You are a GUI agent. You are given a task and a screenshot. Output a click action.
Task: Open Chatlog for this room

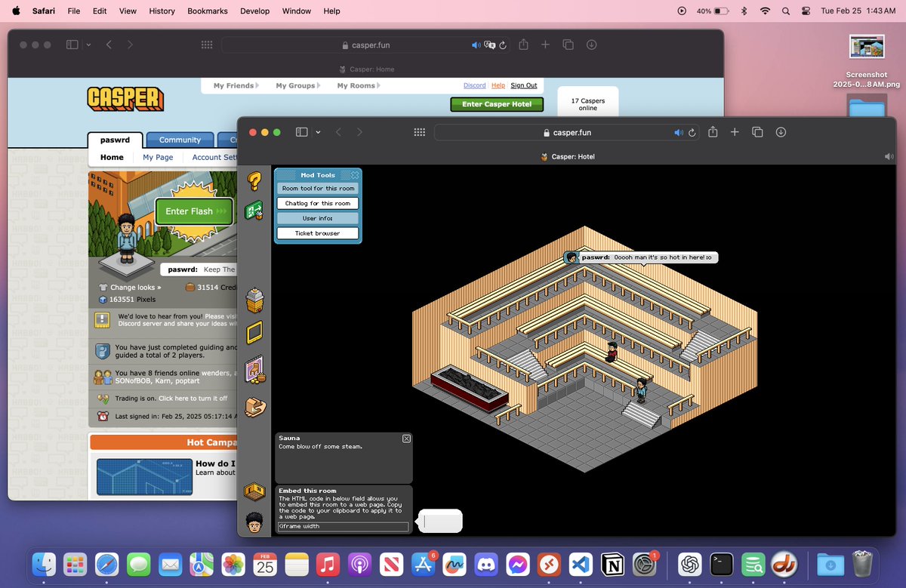[318, 204]
